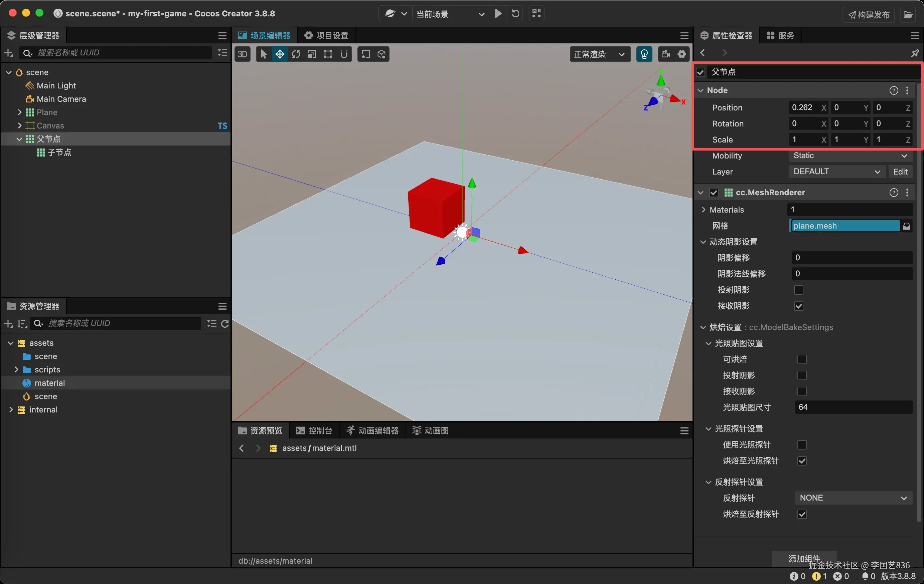Viewport: 924px width, 584px height.
Task: Expand the Canvas node in hierarchy
Action: click(20, 126)
